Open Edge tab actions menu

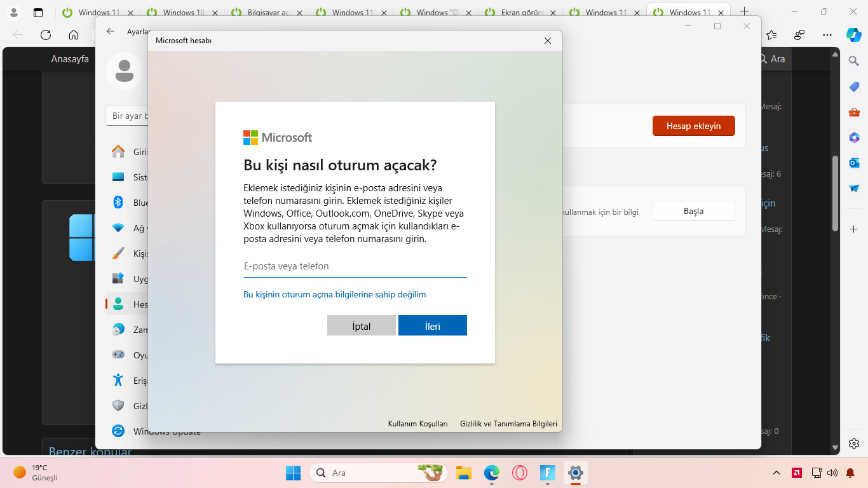tap(38, 12)
